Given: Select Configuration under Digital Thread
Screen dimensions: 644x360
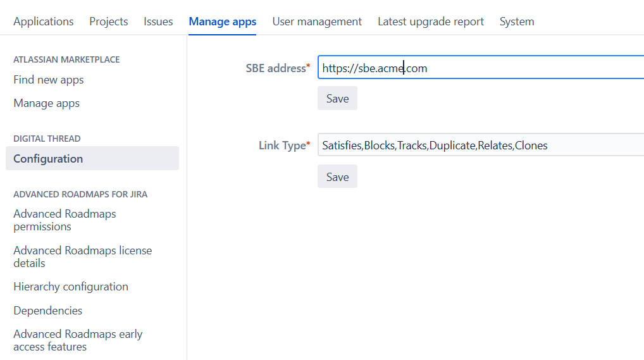Looking at the screenshot, I should click(x=48, y=159).
